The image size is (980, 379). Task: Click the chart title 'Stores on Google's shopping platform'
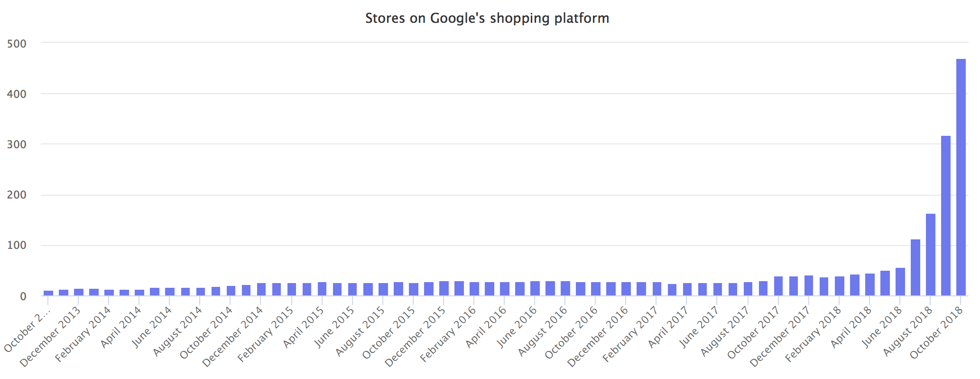[x=487, y=19]
